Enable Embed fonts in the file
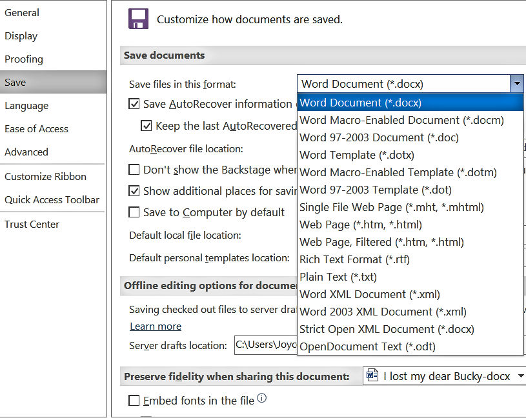The width and height of the screenshot is (526, 420). click(134, 401)
